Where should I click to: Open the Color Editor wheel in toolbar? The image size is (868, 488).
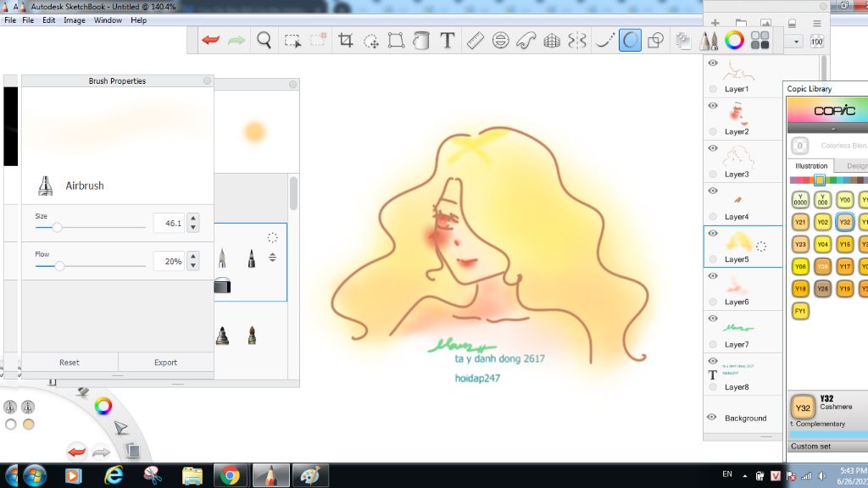[x=735, y=41]
